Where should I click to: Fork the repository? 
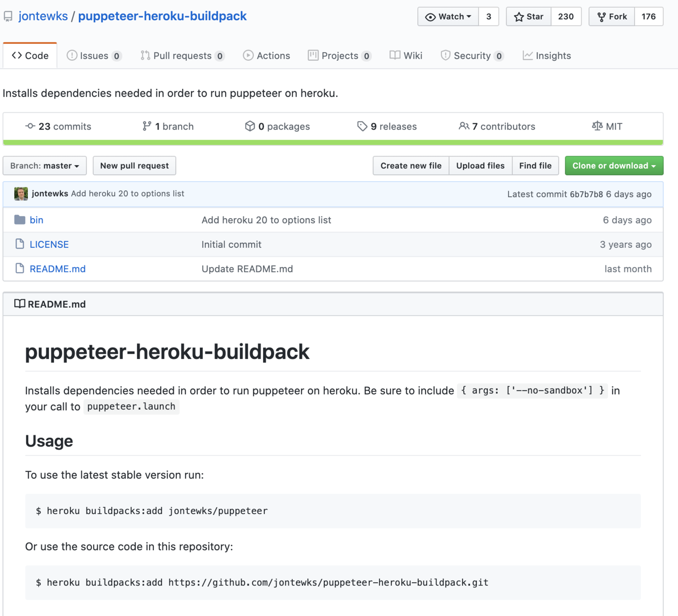coord(612,16)
